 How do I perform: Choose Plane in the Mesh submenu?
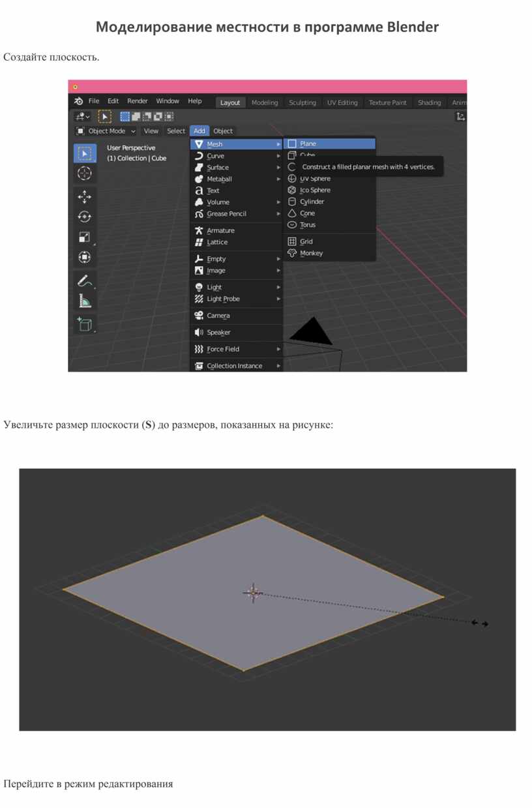(x=329, y=143)
